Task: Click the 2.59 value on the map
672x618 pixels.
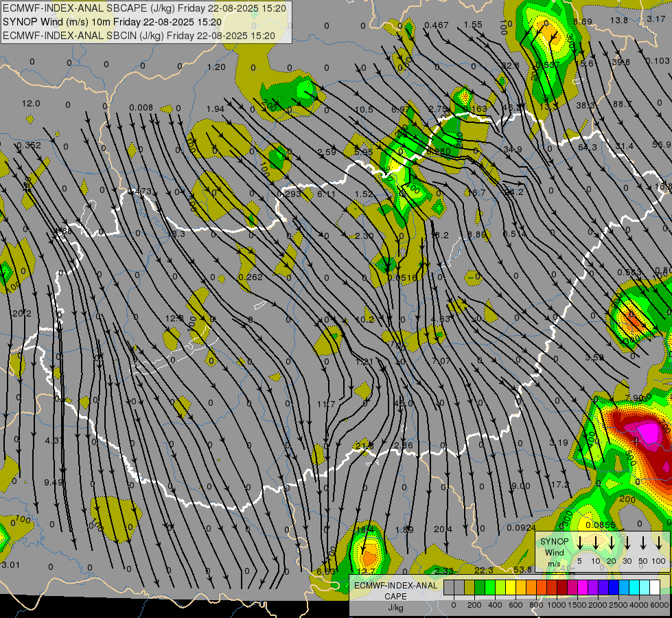Action: (x=327, y=152)
